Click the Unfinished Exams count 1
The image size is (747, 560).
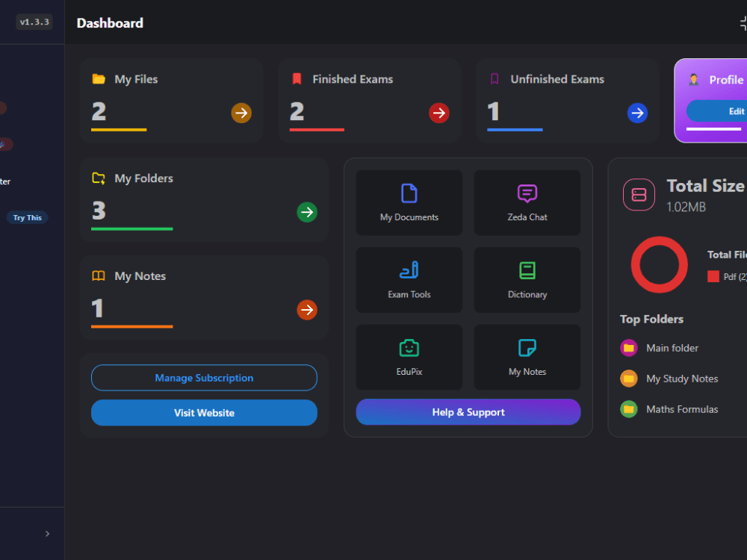click(494, 112)
